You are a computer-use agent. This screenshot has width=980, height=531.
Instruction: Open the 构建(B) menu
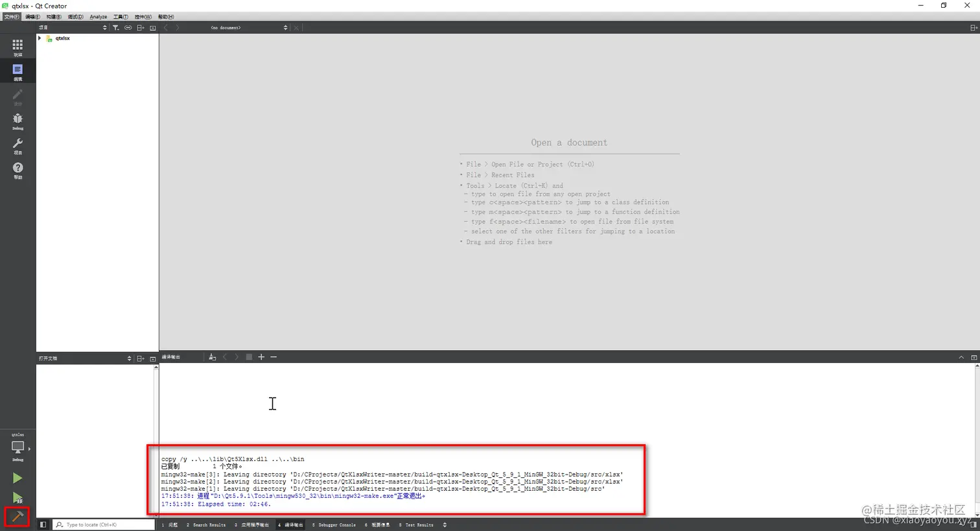coord(54,17)
